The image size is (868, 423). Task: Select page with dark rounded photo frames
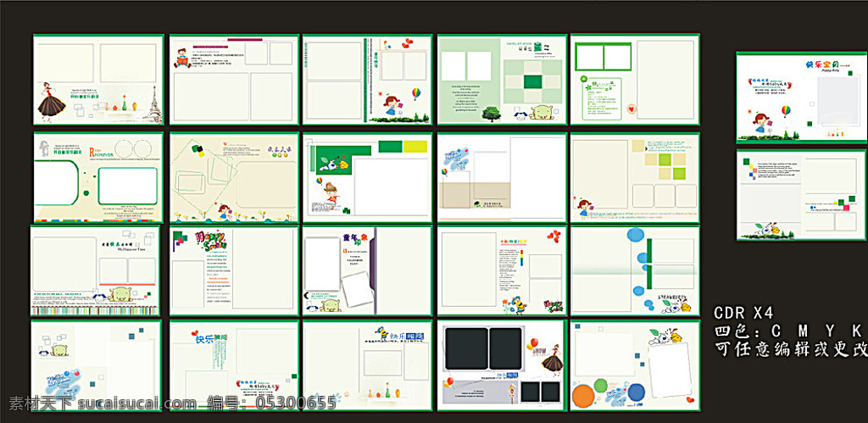pos(501,365)
